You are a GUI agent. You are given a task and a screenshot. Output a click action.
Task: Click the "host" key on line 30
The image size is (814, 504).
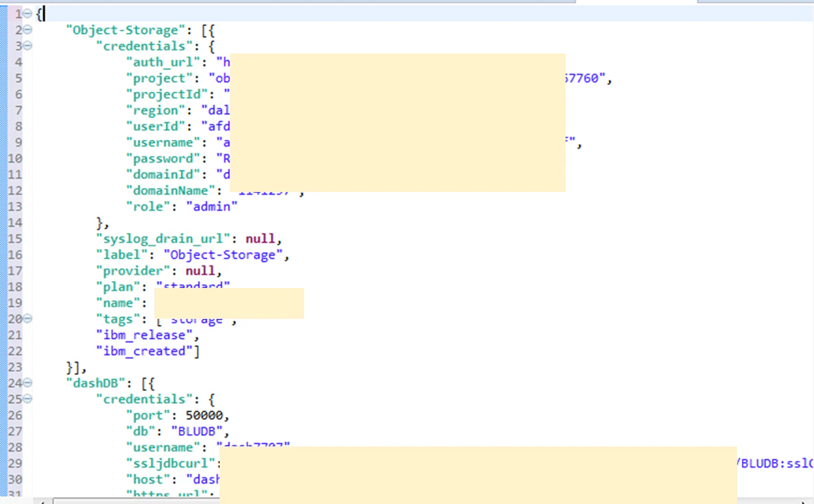pos(148,479)
